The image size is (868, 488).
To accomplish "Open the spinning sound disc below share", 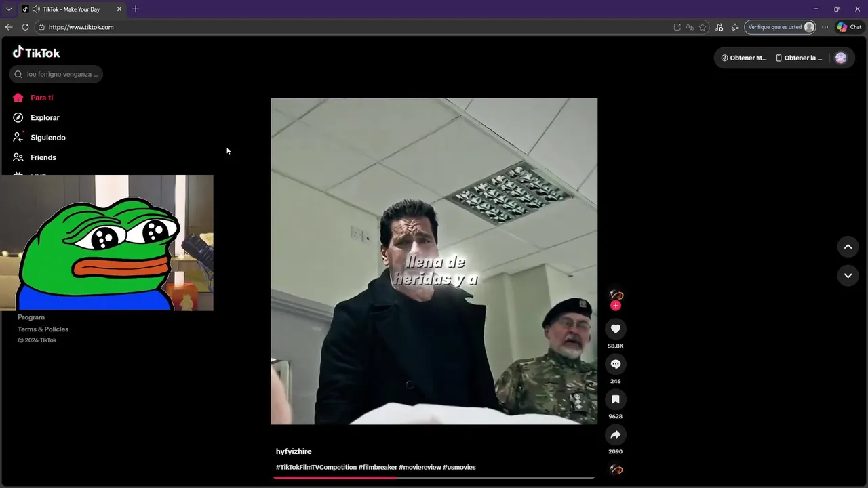I will [x=616, y=470].
